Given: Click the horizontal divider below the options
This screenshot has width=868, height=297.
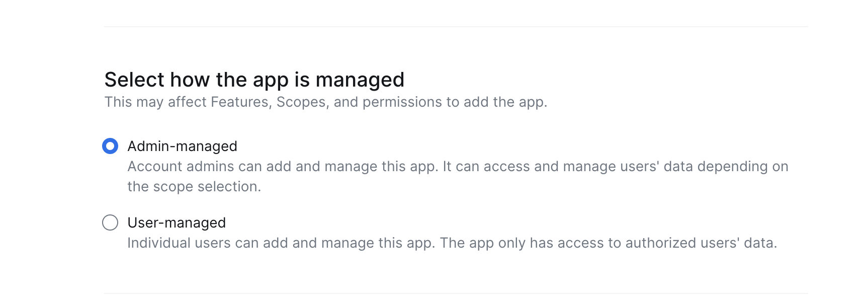Looking at the screenshot, I should coord(456,293).
